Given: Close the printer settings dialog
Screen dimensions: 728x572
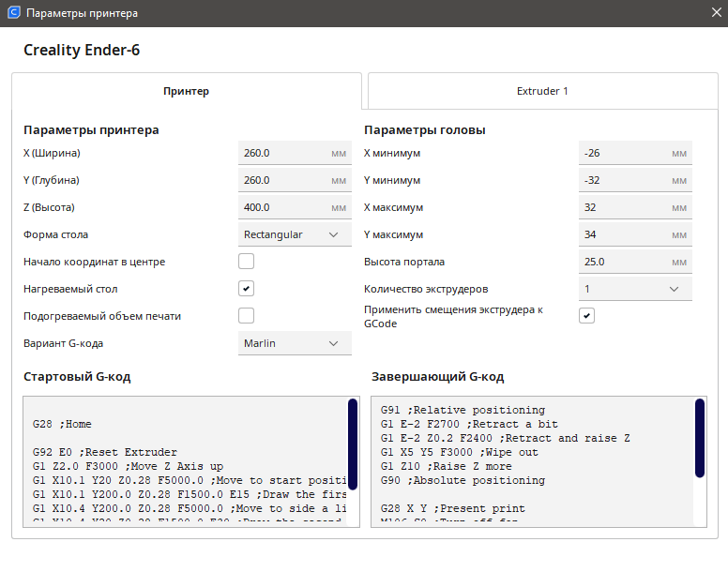Looking at the screenshot, I should (714, 14).
